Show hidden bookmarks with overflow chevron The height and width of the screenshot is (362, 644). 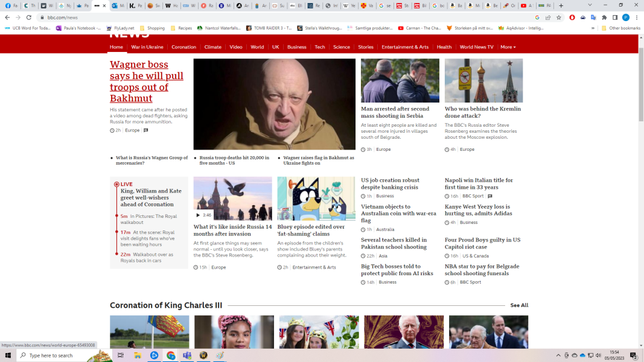pos(593,28)
